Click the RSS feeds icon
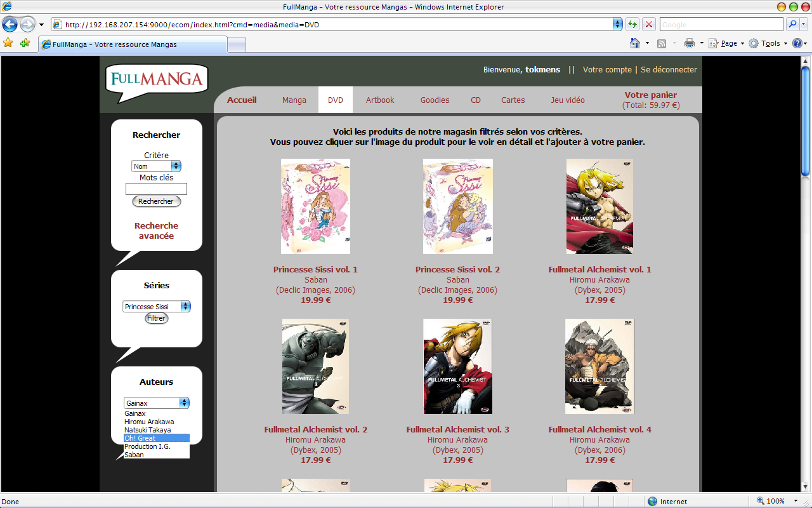The height and width of the screenshot is (508, 812). 662,43
